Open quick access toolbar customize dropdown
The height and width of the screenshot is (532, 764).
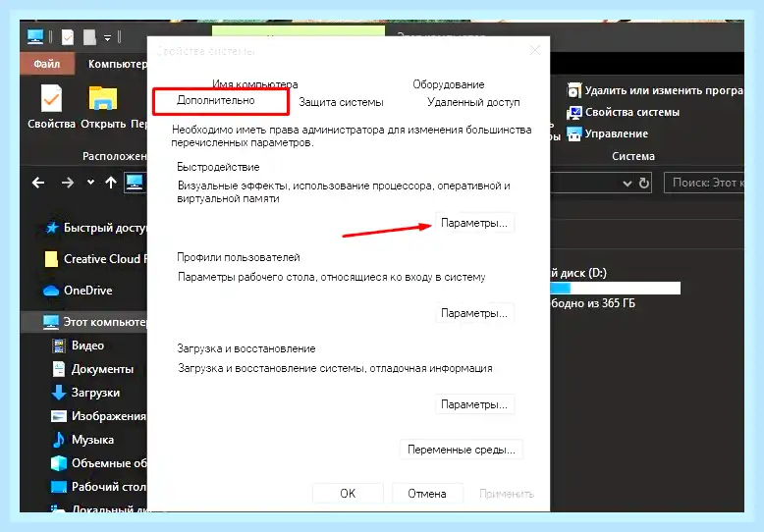[x=107, y=37]
